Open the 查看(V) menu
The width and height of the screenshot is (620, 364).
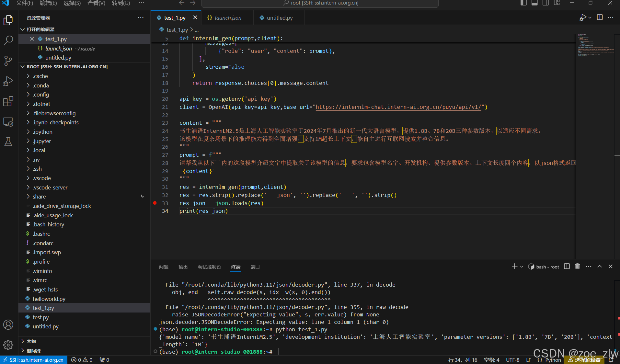click(96, 3)
